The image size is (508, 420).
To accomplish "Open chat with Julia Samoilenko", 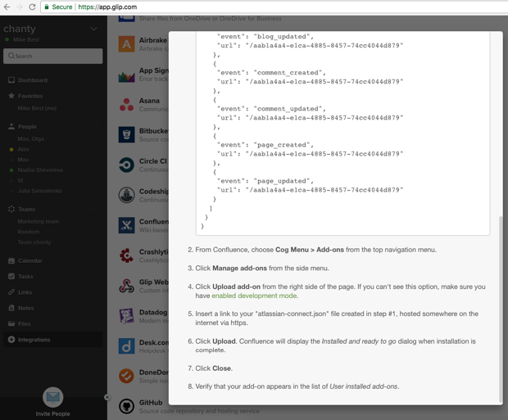I will point(39,191).
